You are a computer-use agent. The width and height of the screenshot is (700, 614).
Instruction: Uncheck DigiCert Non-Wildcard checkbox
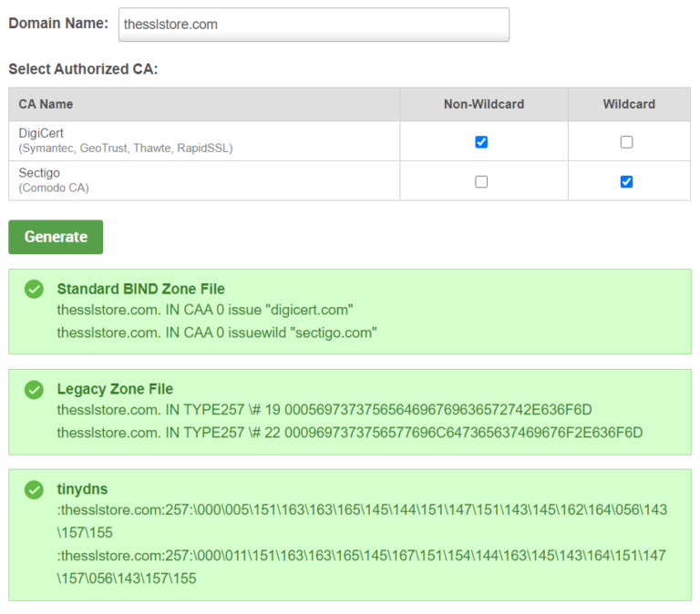click(481, 142)
